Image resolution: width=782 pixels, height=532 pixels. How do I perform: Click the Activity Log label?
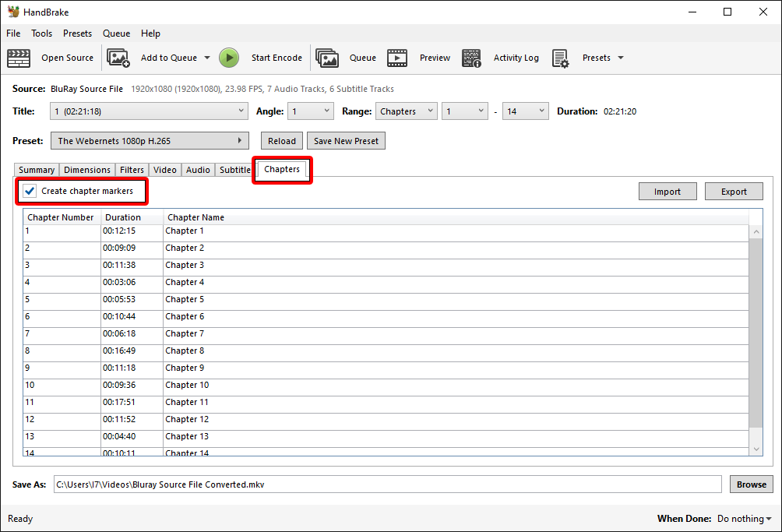pyautogui.click(x=516, y=58)
